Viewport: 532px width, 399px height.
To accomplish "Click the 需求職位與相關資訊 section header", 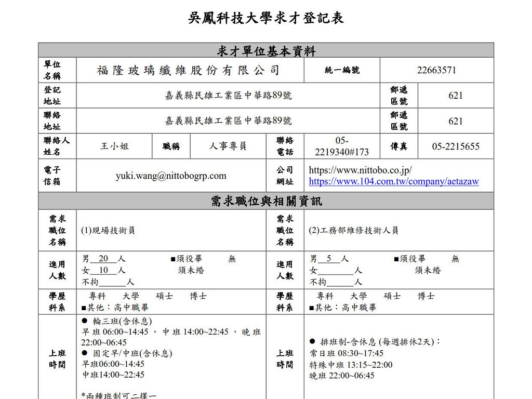I will coord(266,201).
